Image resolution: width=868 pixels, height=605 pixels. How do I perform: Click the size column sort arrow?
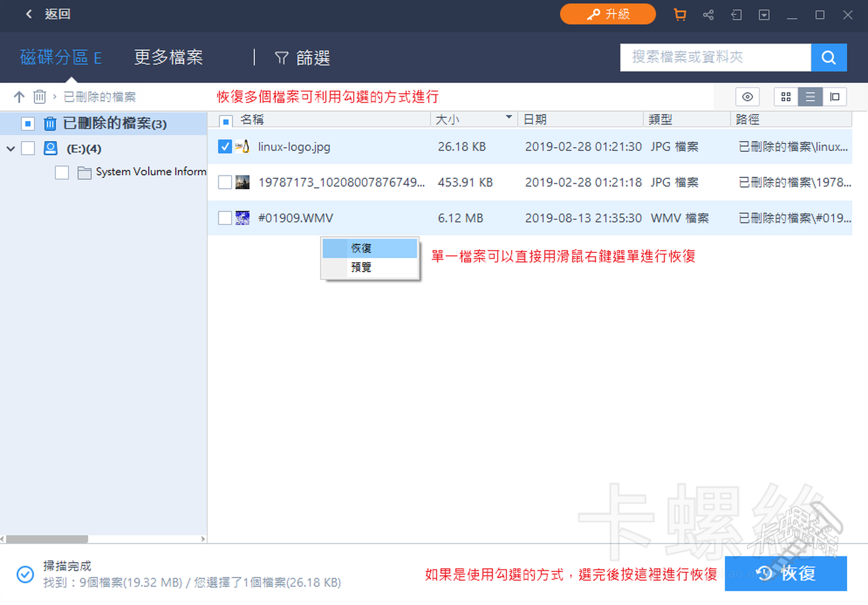509,117
